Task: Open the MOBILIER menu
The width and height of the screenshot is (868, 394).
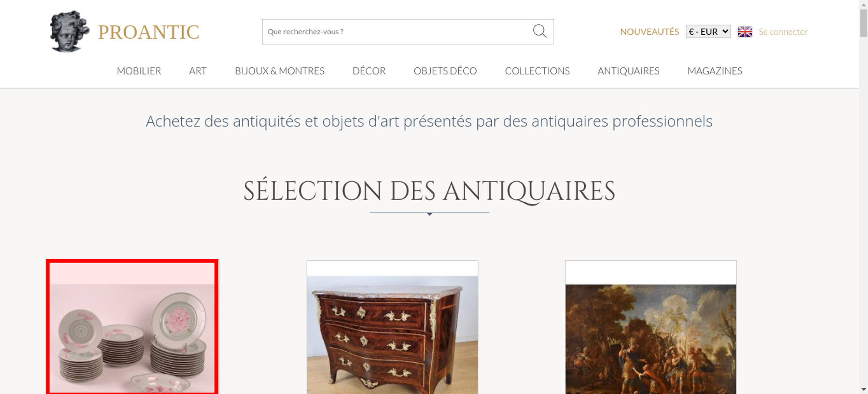Action: tap(139, 71)
